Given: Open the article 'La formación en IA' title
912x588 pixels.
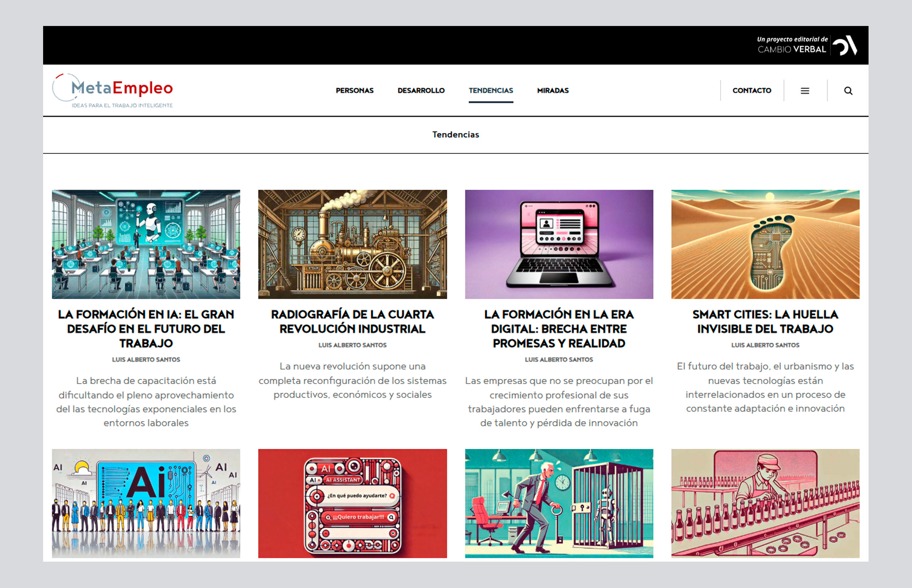Looking at the screenshot, I should coord(146,329).
